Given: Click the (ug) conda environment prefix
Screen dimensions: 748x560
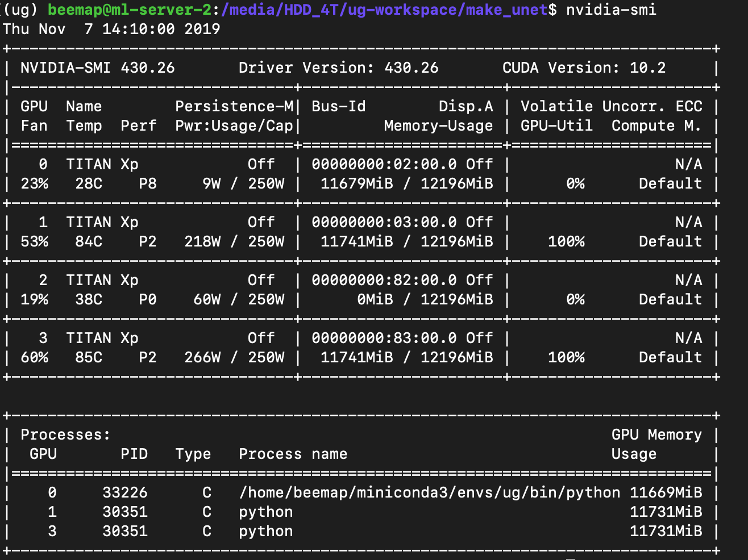Looking at the screenshot, I should click(x=20, y=10).
